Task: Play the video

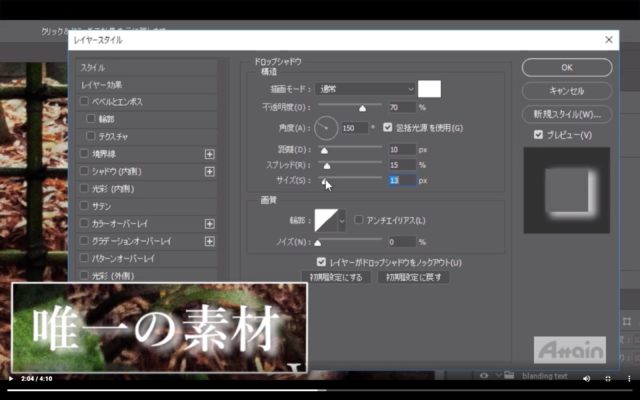Action: click(x=11, y=379)
